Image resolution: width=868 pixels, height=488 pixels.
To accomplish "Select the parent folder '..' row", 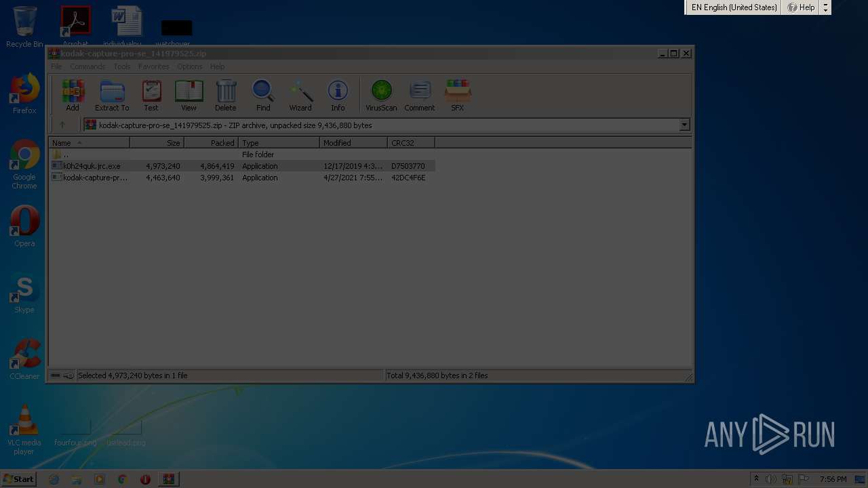I will [x=242, y=155].
